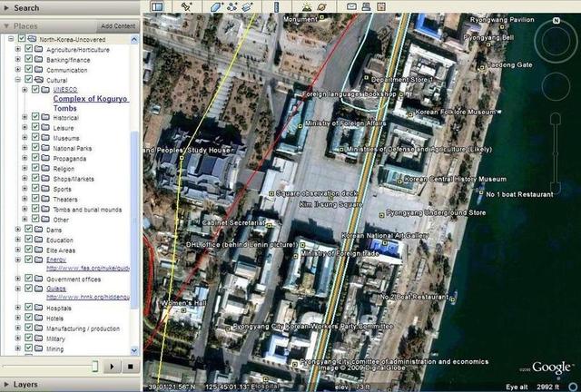Expand the Government offices folder
This screenshot has width=581, height=392.
click(x=17, y=279)
